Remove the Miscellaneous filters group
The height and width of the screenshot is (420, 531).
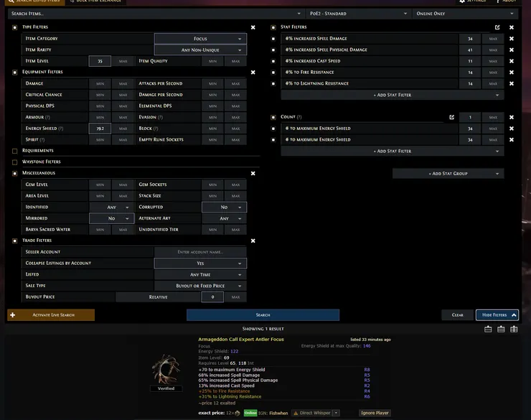[x=253, y=174]
